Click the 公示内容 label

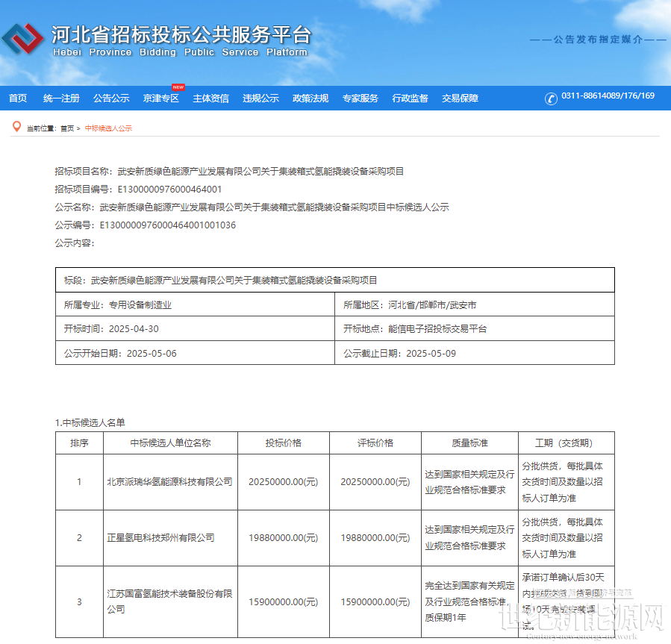[x=75, y=243]
